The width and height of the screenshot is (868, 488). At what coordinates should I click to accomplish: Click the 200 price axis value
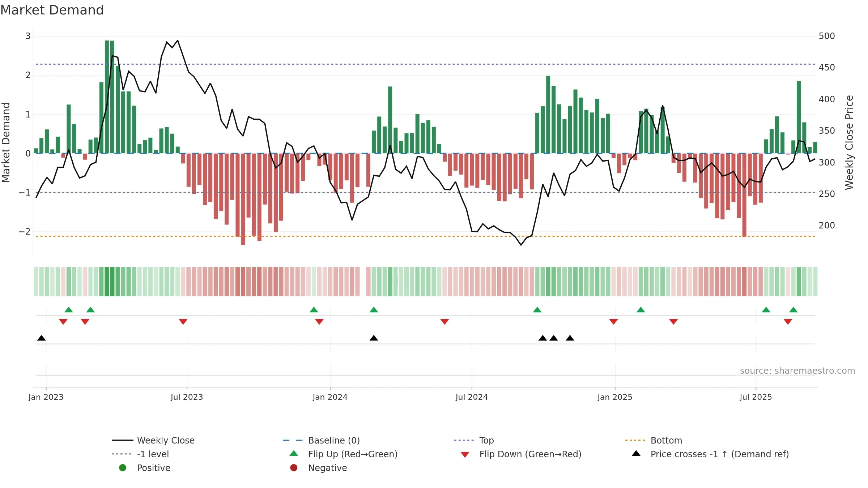(x=827, y=226)
